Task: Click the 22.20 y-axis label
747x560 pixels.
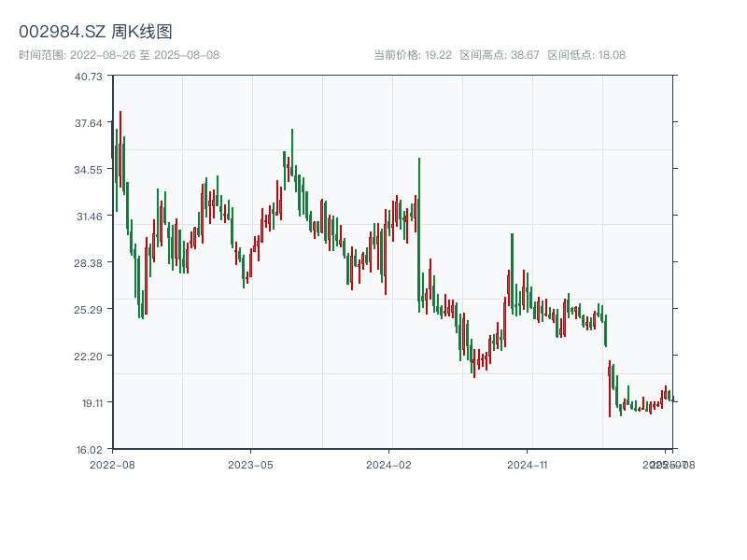Action: click(89, 357)
